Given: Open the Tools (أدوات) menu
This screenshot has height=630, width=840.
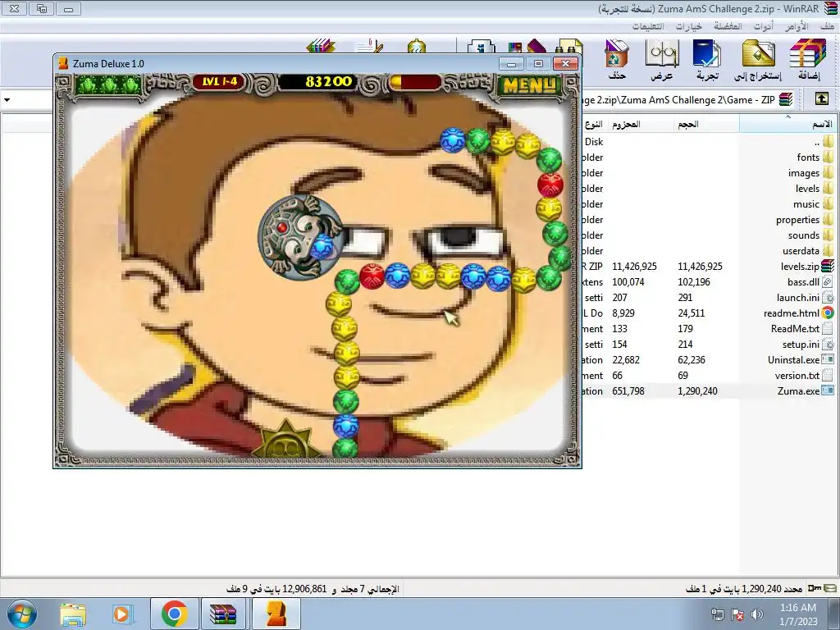Looking at the screenshot, I should [x=764, y=26].
